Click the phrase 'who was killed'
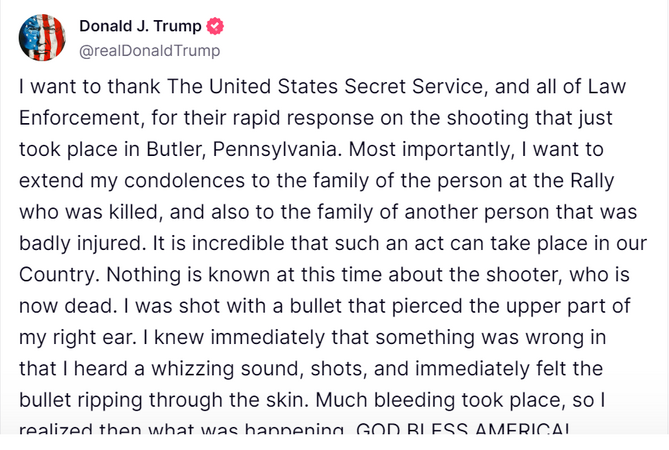Image resolution: width=669 pixels, height=450 pixels. click(88, 212)
